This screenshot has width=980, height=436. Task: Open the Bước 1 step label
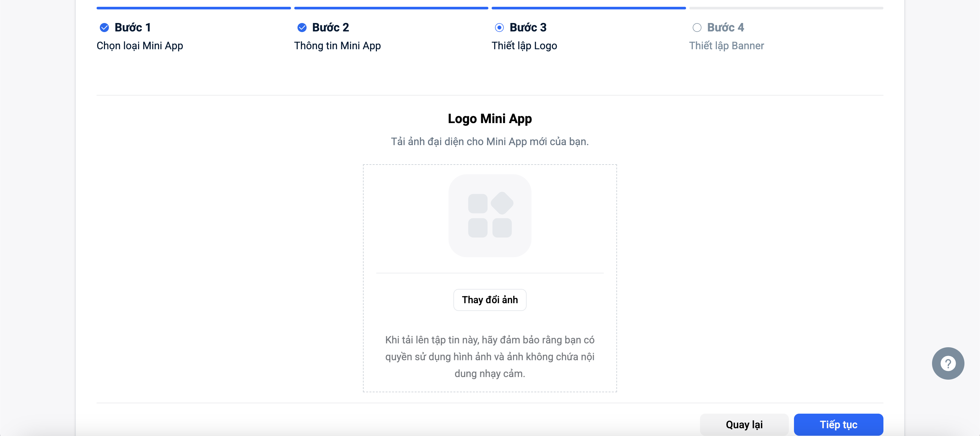coord(133,27)
